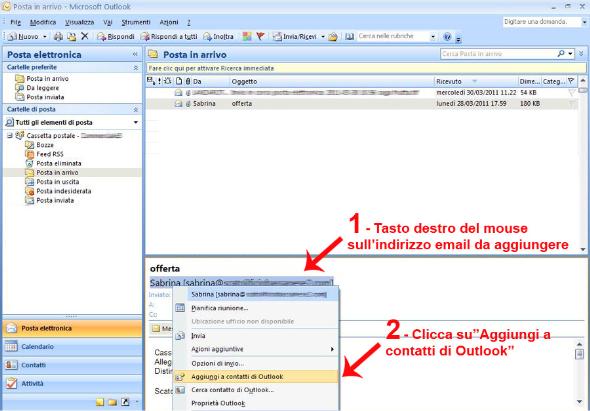Open the Vai menu
Screen dimensions: 590x411
coord(108,22)
